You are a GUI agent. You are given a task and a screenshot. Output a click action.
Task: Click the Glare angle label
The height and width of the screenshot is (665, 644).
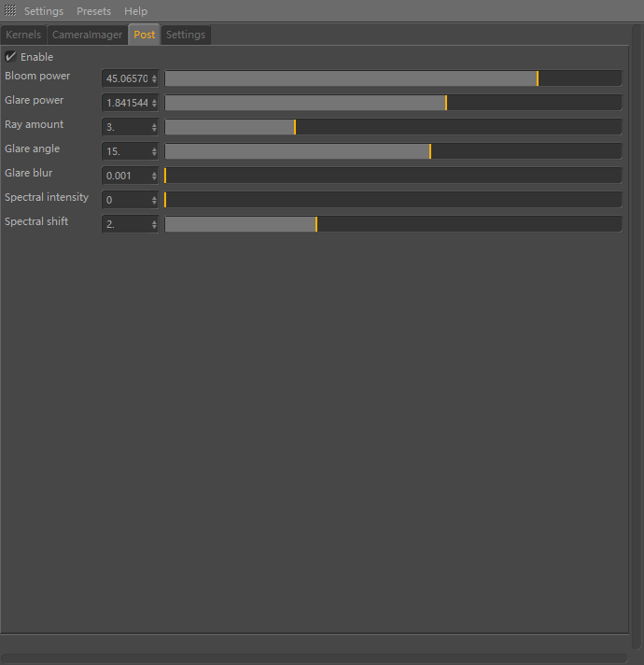pyautogui.click(x=32, y=149)
